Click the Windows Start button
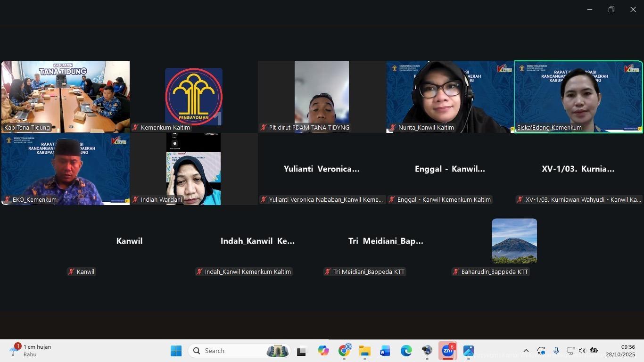Screen dimensions: 644x362 click(x=176, y=351)
